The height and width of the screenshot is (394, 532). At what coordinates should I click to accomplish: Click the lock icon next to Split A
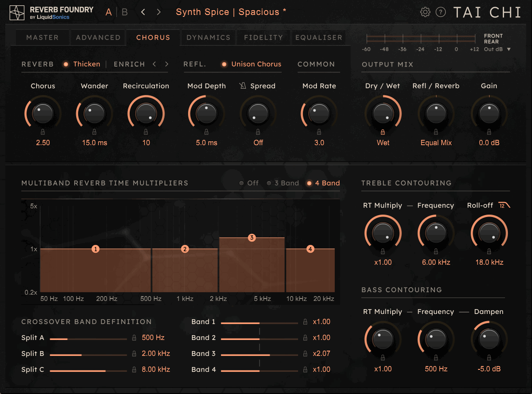[x=134, y=338]
